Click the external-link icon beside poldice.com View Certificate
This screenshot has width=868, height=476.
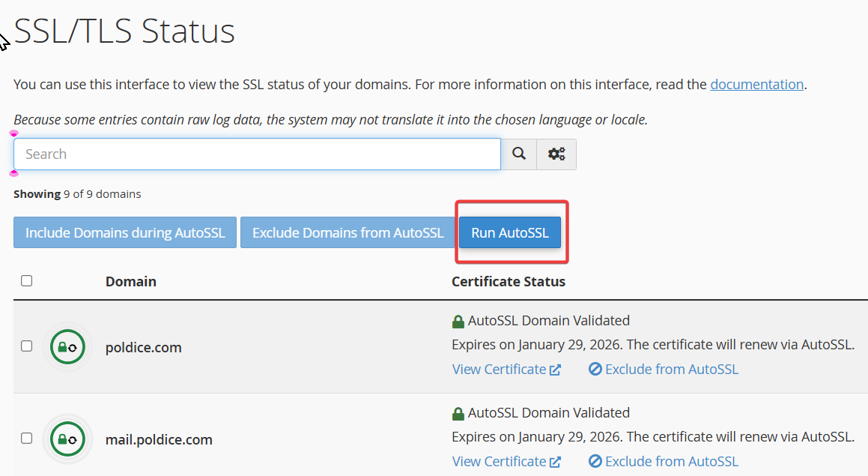[555, 370]
